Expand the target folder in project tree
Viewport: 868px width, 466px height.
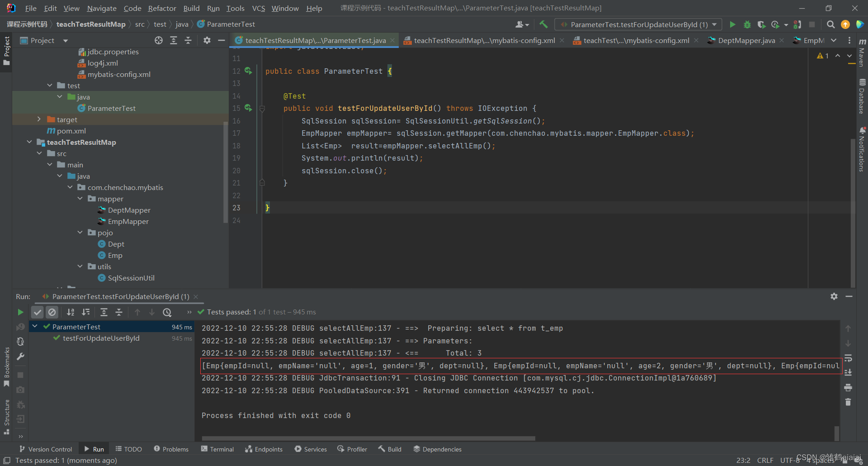click(39, 119)
